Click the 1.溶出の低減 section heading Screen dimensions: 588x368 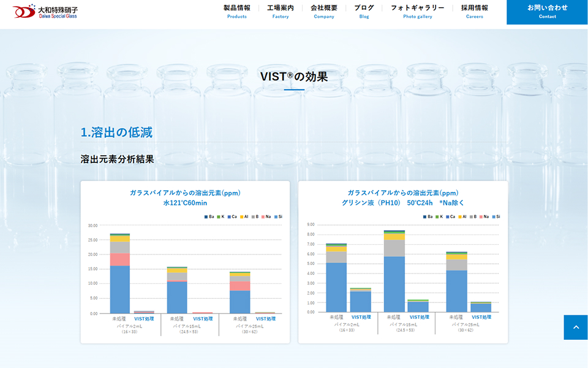(116, 132)
